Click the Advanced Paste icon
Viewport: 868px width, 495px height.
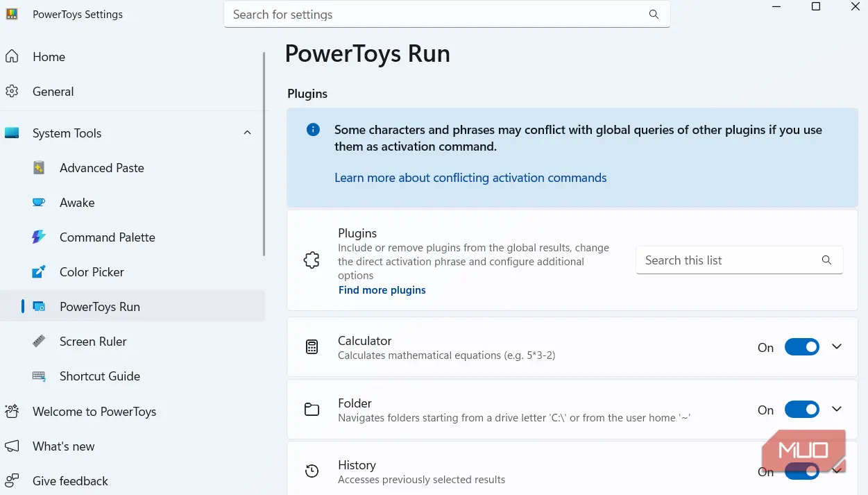[x=39, y=168]
